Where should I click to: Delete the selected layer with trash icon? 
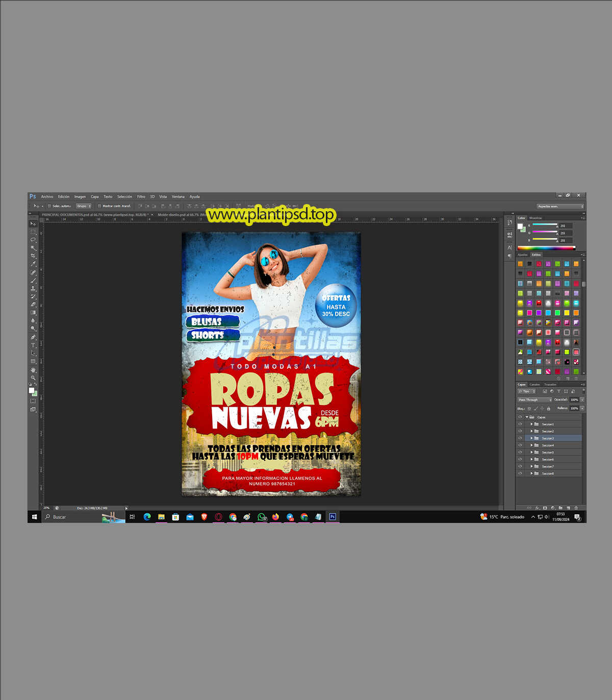tap(576, 508)
